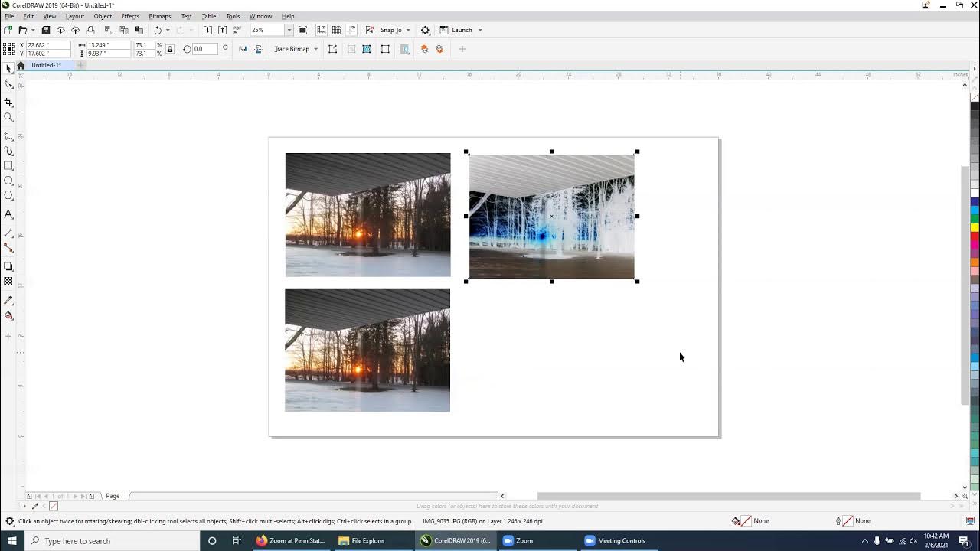Select the Color Eyedropper tool

8,300
